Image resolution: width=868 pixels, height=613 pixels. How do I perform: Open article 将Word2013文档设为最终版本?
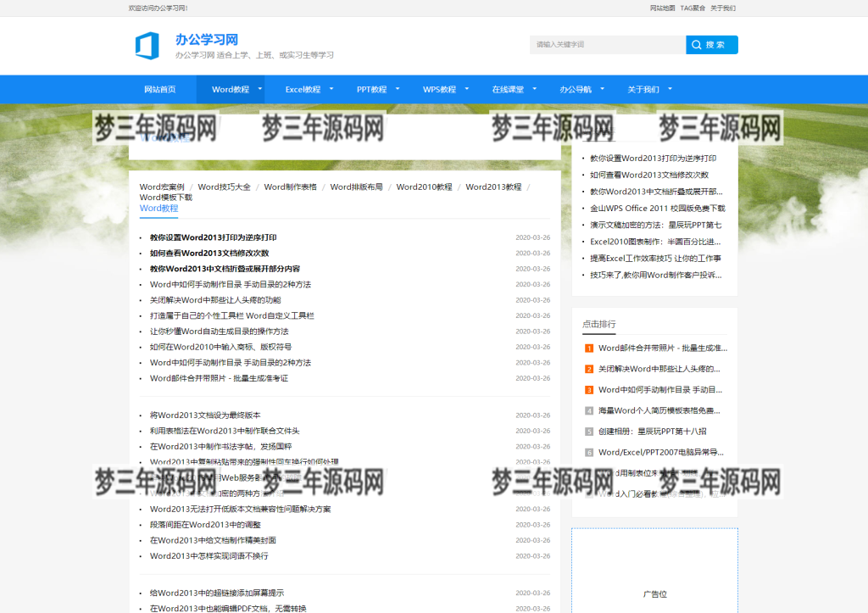click(205, 415)
